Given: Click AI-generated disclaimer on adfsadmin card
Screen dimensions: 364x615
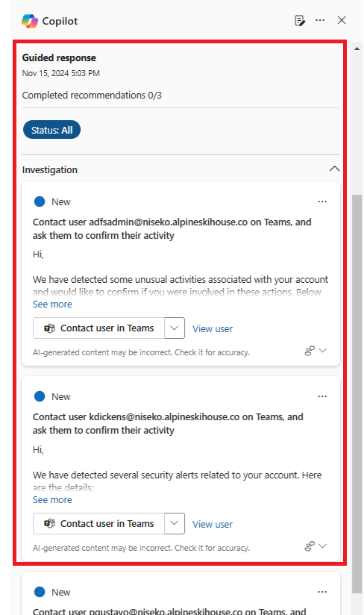Looking at the screenshot, I should tap(141, 352).
